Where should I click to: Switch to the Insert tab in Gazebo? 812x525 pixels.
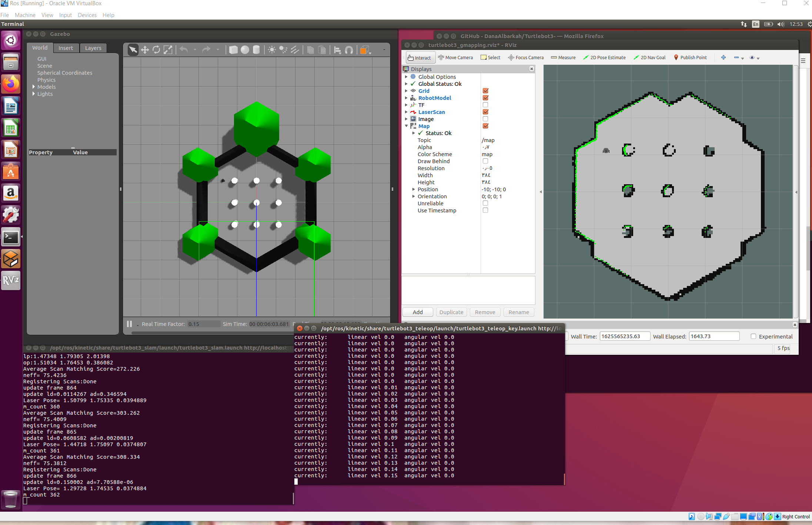click(x=66, y=48)
